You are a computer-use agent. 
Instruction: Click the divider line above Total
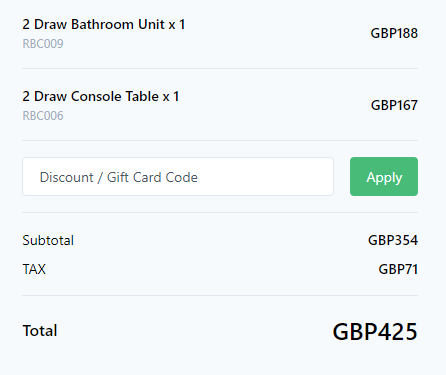[x=220, y=295]
